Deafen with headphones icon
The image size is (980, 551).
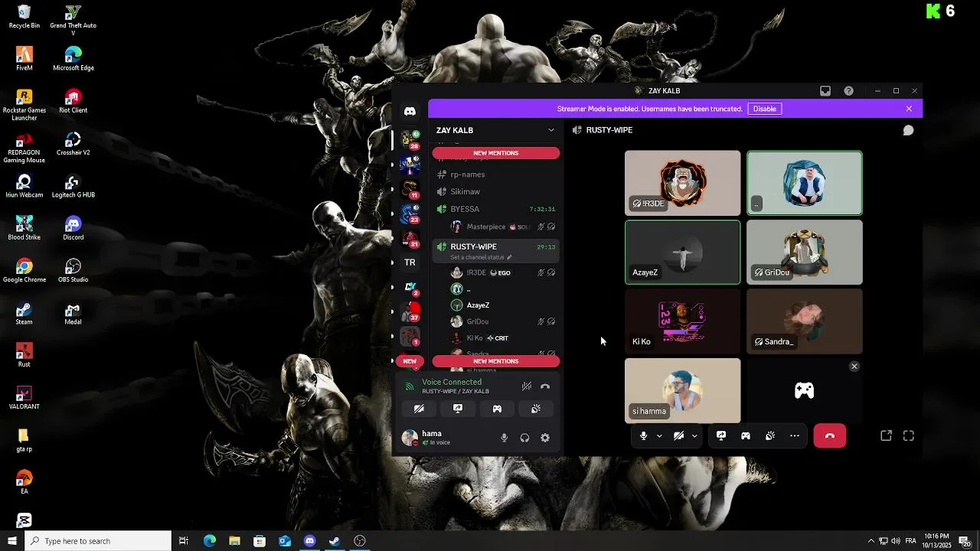pyautogui.click(x=524, y=438)
